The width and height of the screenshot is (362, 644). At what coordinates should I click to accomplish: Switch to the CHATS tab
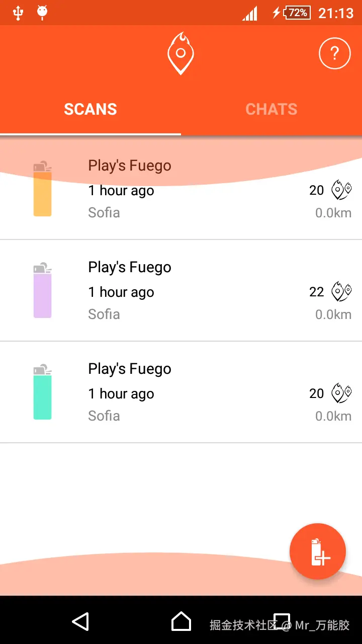click(271, 109)
